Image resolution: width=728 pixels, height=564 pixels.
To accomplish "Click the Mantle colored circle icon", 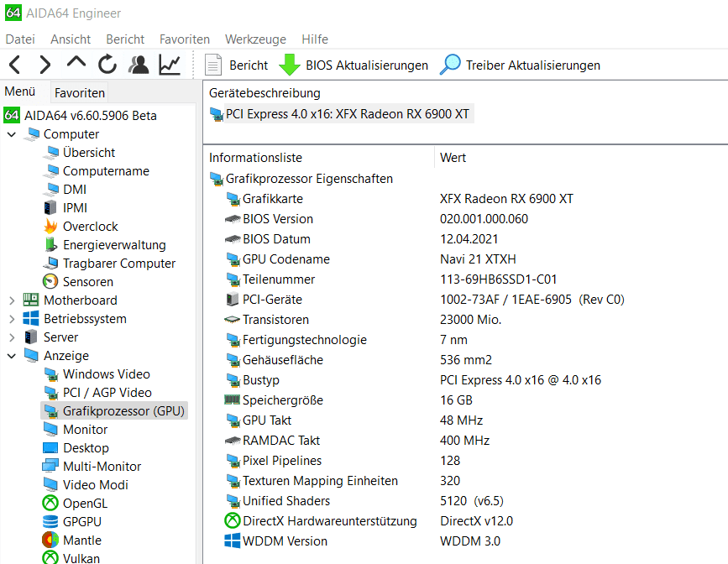I will [x=50, y=540].
